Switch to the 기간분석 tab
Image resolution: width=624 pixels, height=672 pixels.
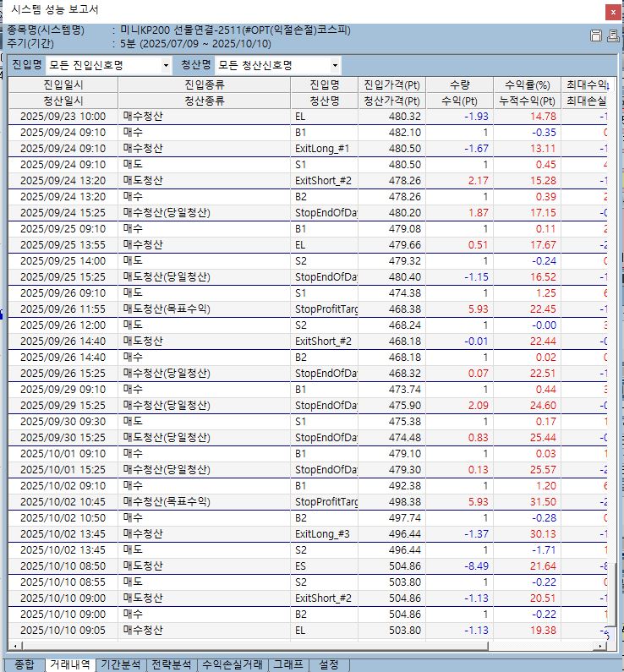tap(120, 664)
